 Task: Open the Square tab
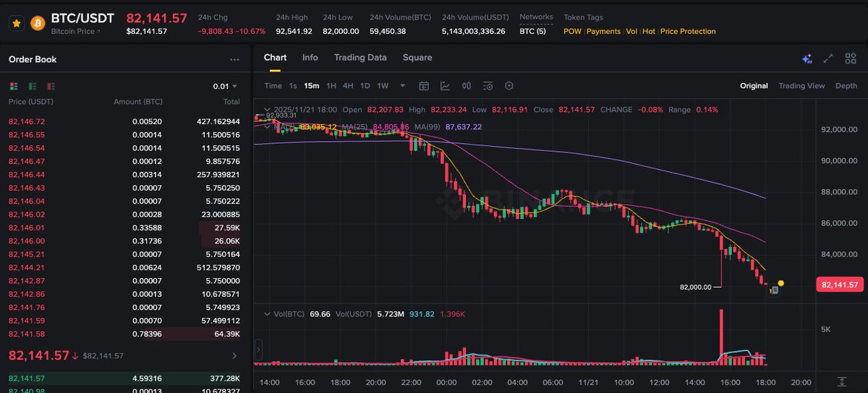point(417,58)
